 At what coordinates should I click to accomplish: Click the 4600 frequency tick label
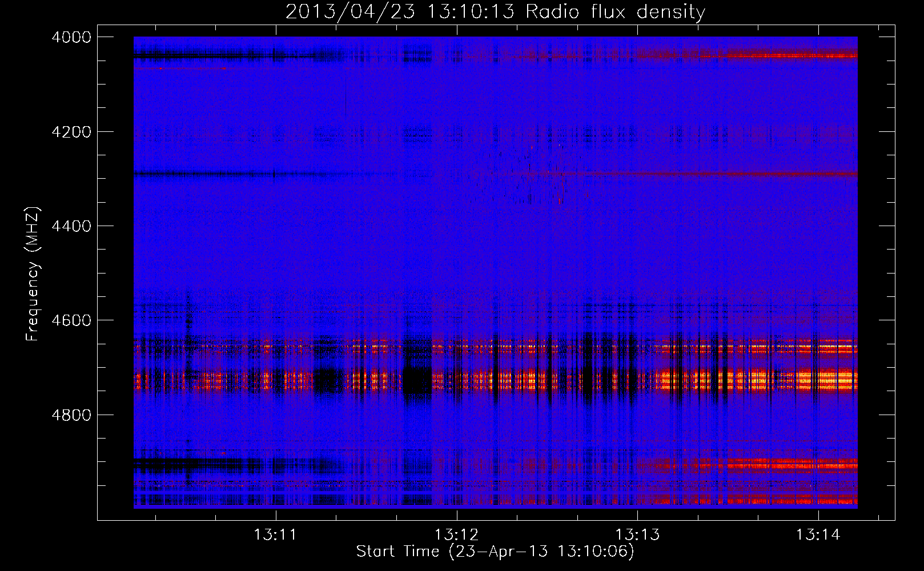pos(71,320)
